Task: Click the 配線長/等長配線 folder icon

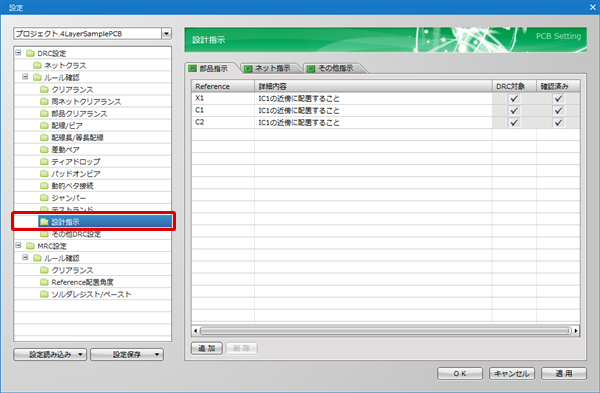Action: pyautogui.click(x=44, y=137)
